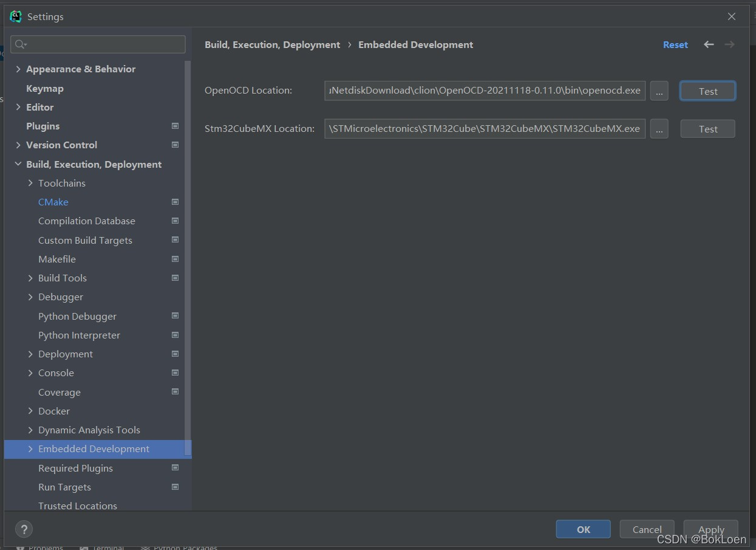This screenshot has width=756, height=550.
Task: Click the CLion logo in title bar
Action: pyautogui.click(x=16, y=16)
